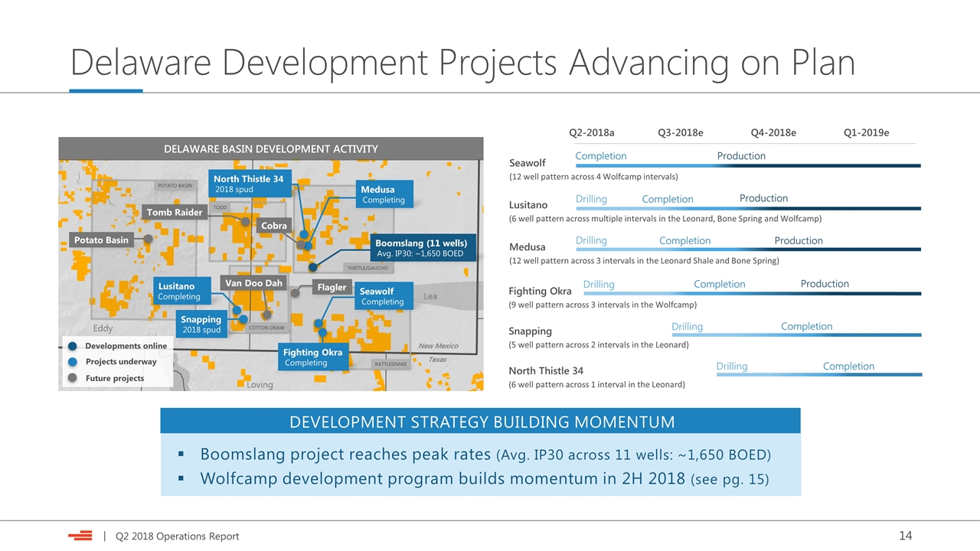
Task: Click the Medusa project name in timeline
Action: [x=528, y=247]
